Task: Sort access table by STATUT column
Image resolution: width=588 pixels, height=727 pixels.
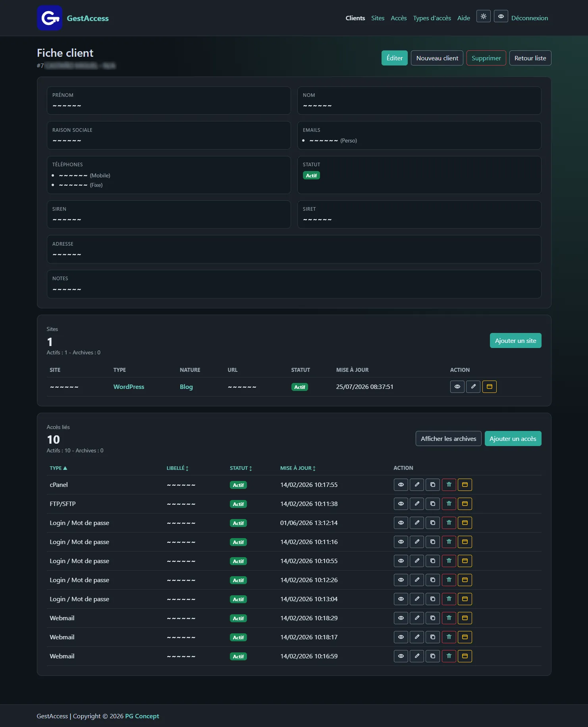Action: (x=241, y=468)
